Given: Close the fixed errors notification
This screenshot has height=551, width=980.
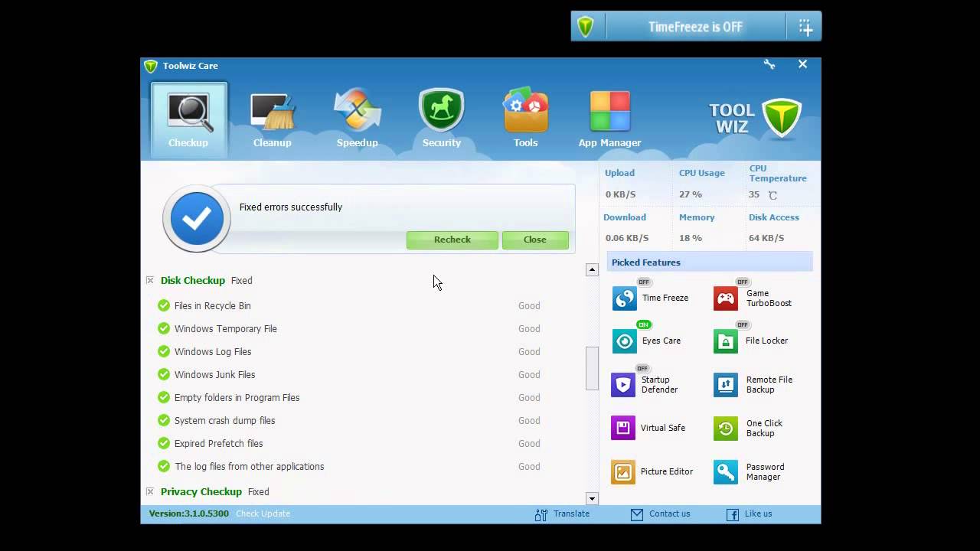Looking at the screenshot, I should coord(535,240).
